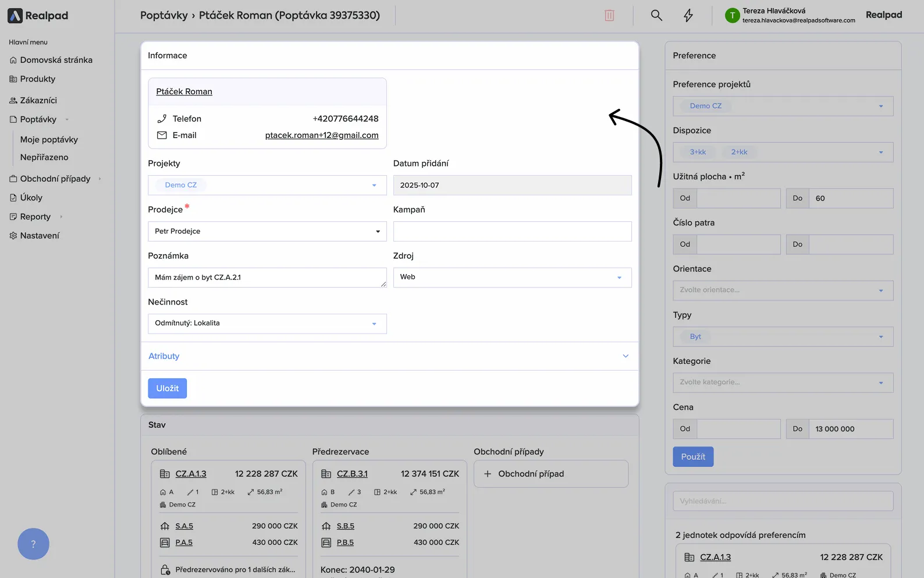Click the user avatar icon T

coord(732,16)
